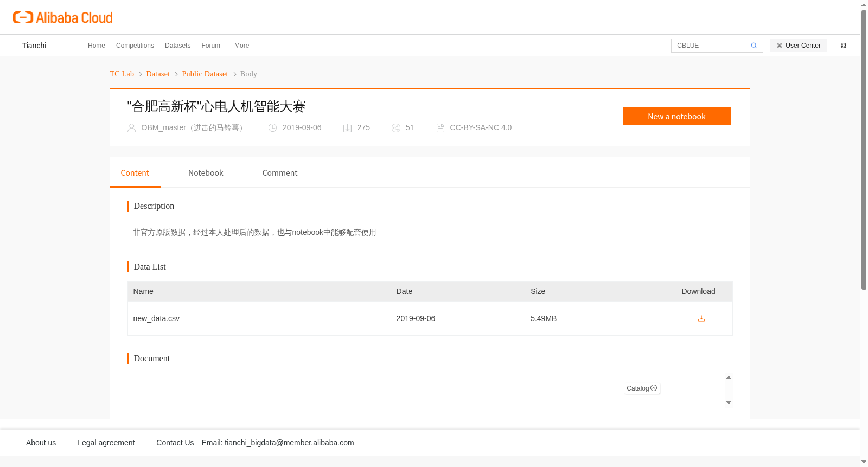Go to Home in the navigation bar

(97, 46)
